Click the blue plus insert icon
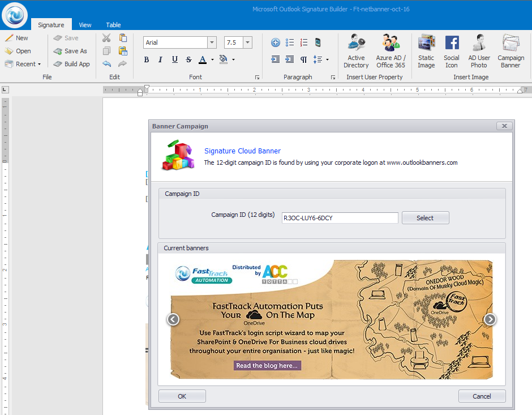 (276, 42)
